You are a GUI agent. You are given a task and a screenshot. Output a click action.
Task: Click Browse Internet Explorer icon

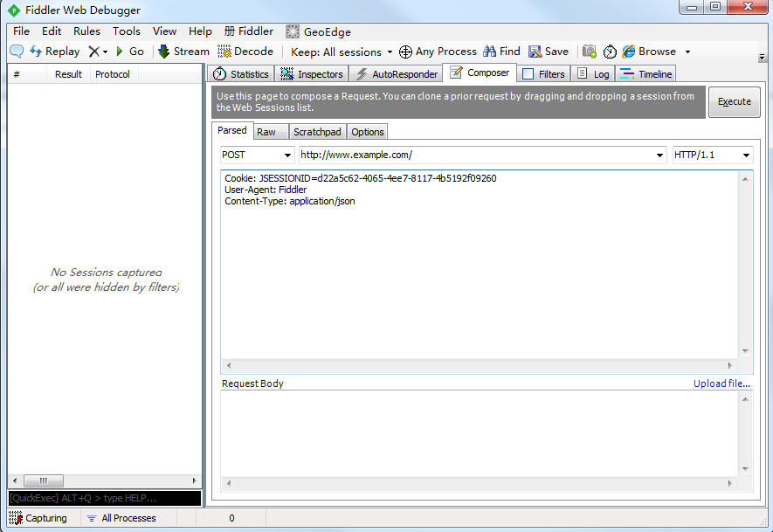629,52
